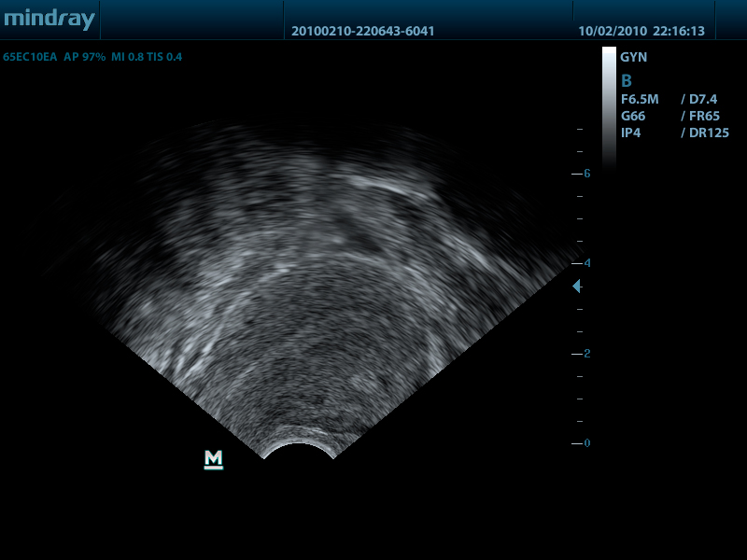Click the mindray logo
The width and height of the screenshot is (747, 560).
(49, 20)
